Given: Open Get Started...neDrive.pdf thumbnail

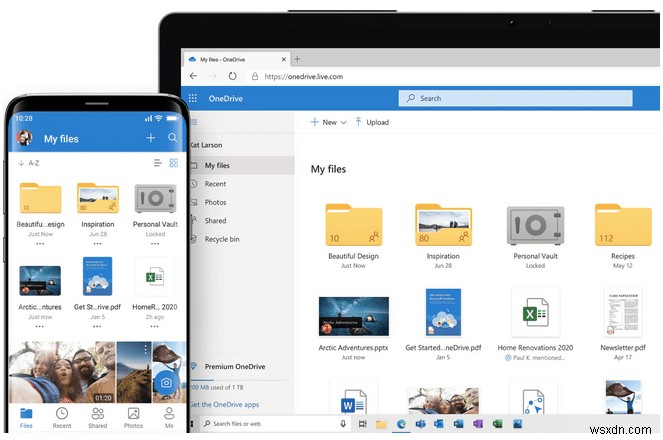Looking at the screenshot, I should click(x=443, y=312).
